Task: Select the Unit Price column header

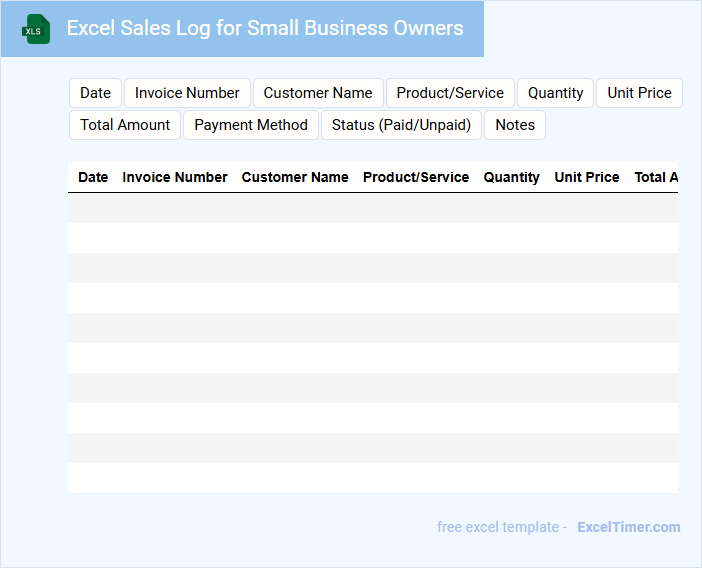Action: coord(587,177)
